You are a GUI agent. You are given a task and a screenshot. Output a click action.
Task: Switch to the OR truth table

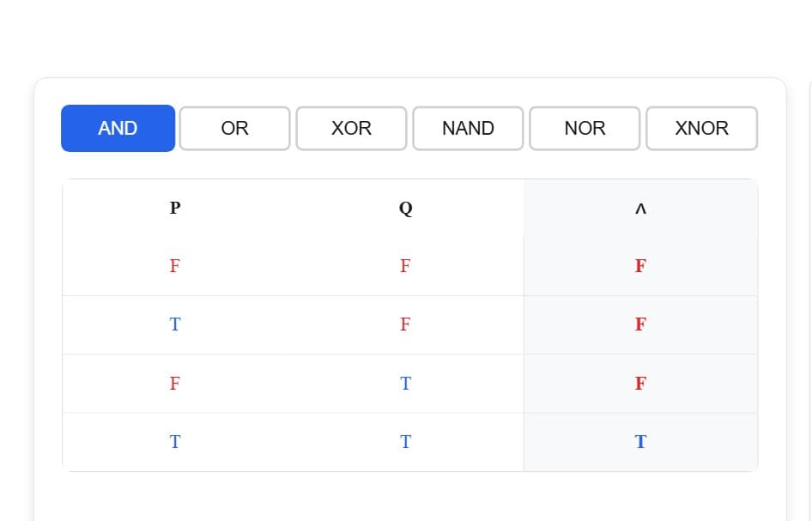234,128
